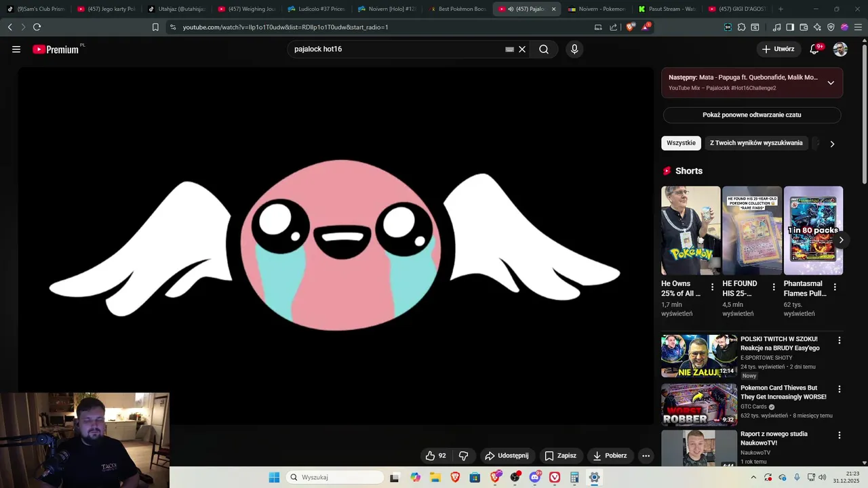Click Pokaż ponowne odtwarzanie czatu
868x488 pixels.
[752, 115]
